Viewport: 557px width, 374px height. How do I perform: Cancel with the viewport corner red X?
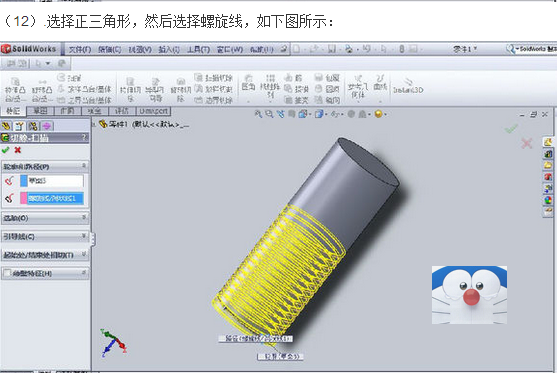point(526,143)
